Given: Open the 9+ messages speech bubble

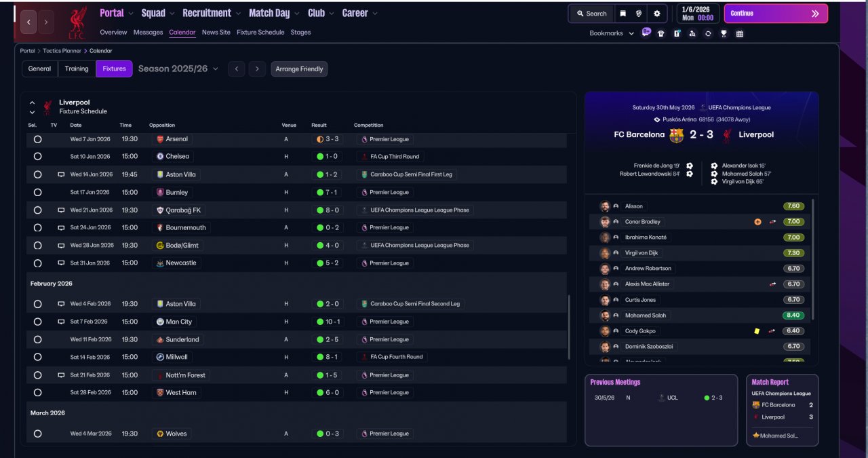Looking at the screenshot, I should [x=646, y=33].
